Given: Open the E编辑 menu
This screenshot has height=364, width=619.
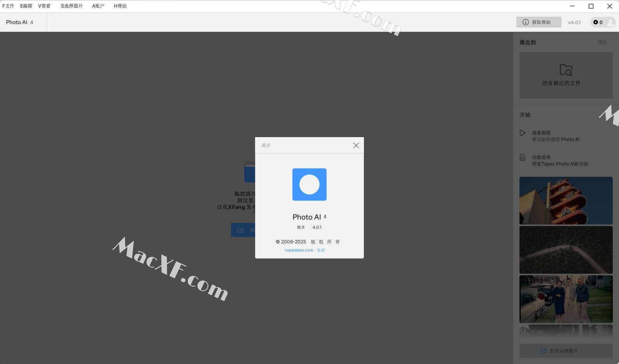Looking at the screenshot, I should click(26, 6).
